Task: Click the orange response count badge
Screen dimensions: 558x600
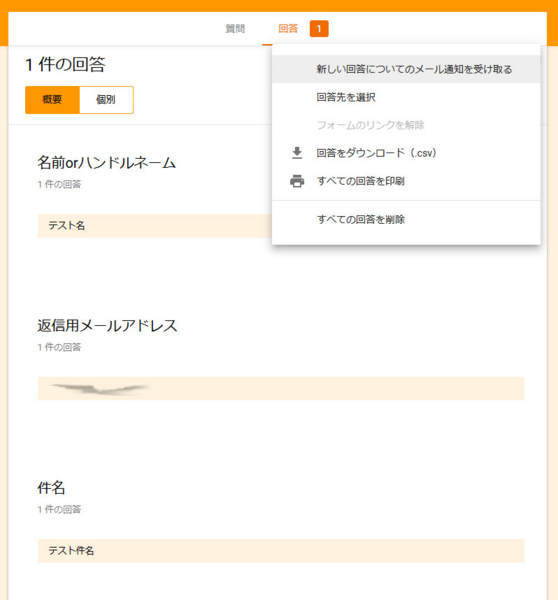Action: click(x=319, y=29)
